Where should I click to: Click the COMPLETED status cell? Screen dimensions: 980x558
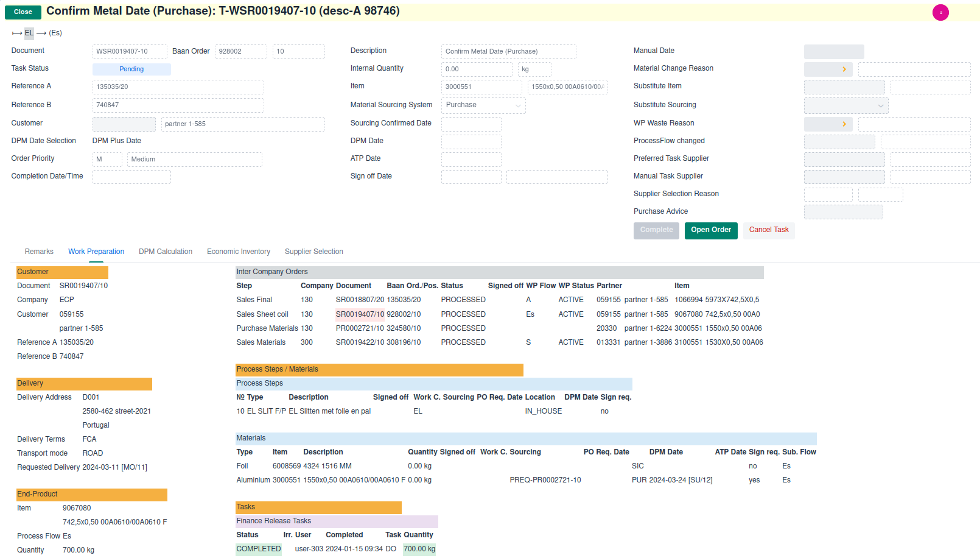(259, 549)
